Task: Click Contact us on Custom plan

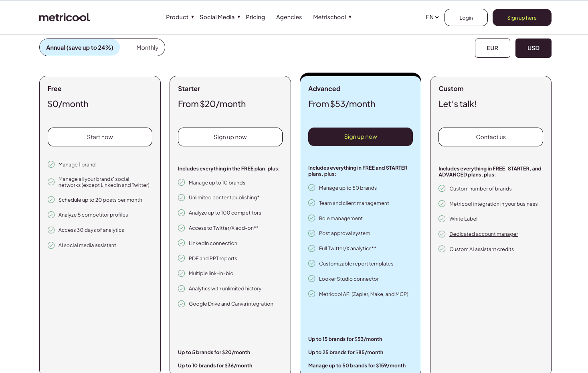Action: click(x=491, y=137)
